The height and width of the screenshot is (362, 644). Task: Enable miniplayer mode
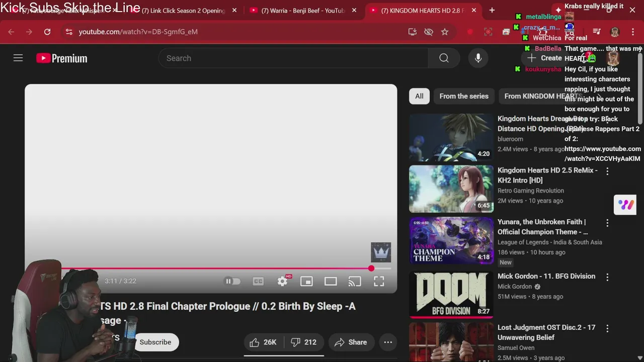coord(306,281)
